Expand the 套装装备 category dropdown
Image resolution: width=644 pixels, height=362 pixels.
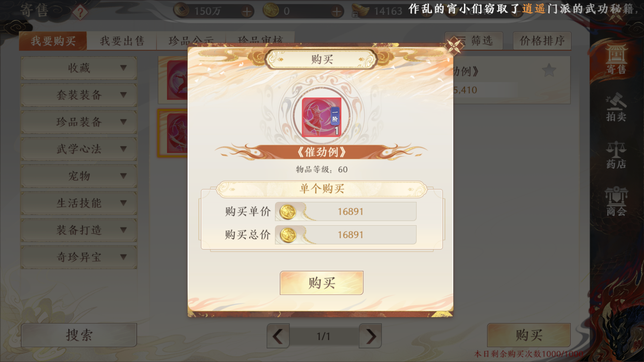pyautogui.click(x=79, y=95)
